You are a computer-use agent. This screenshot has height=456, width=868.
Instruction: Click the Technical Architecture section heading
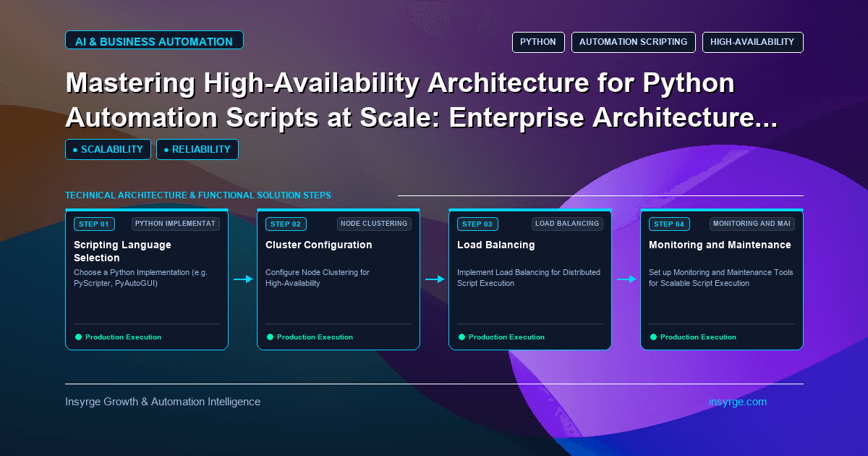pyautogui.click(x=198, y=195)
